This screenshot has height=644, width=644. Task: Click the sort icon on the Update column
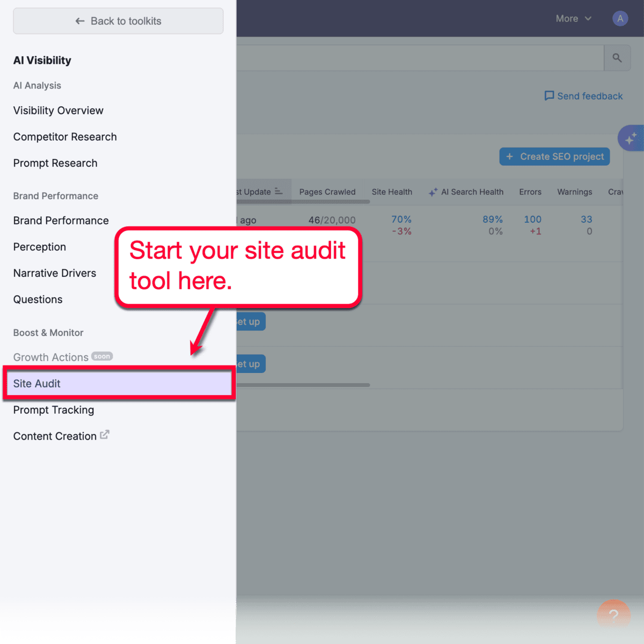tap(279, 191)
